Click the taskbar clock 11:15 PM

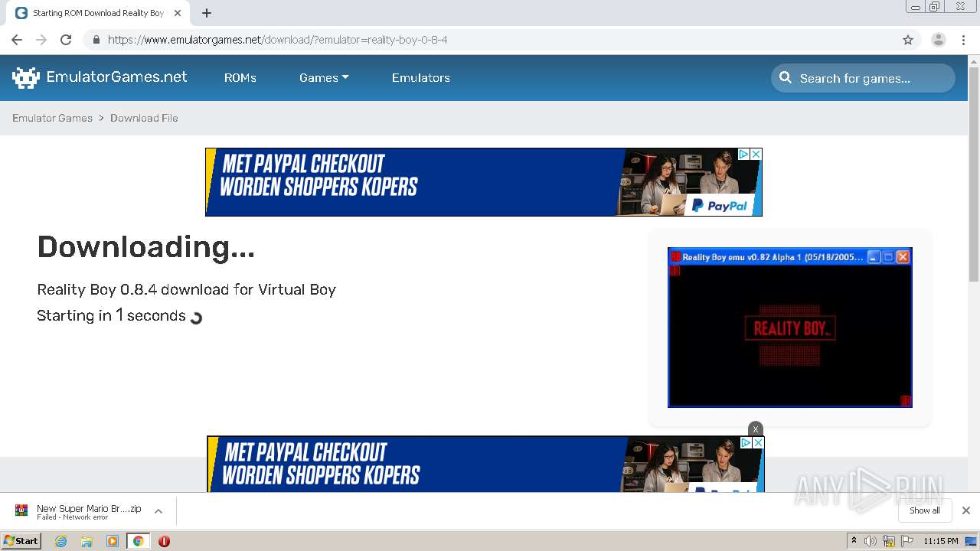pos(941,541)
